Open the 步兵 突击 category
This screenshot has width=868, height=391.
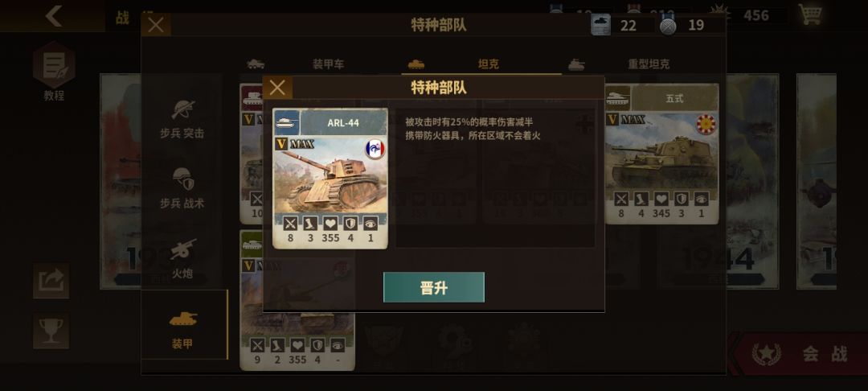182,119
